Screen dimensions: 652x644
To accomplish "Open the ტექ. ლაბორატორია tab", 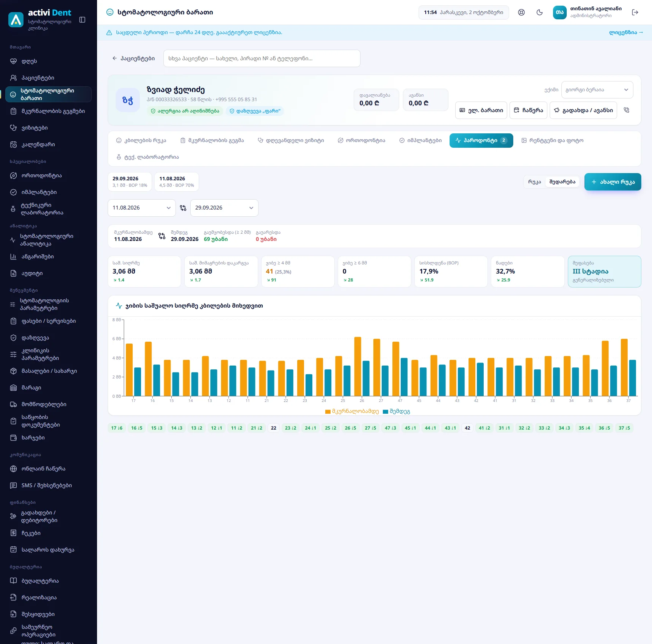I will pos(147,157).
